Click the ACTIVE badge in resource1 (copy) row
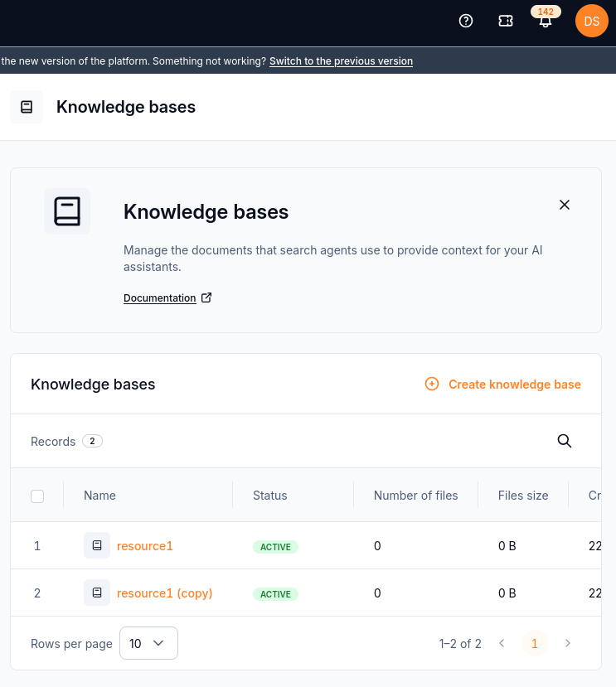616x687 pixels. pos(275,594)
